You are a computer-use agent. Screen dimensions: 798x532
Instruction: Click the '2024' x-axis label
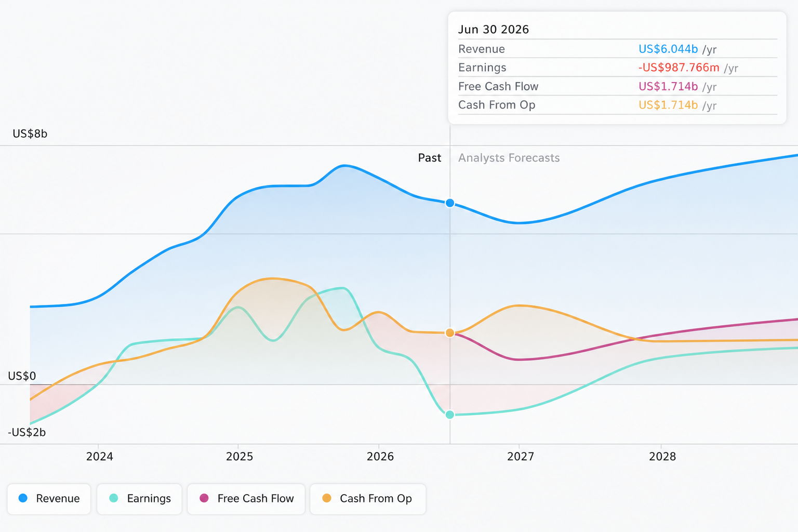(100, 457)
